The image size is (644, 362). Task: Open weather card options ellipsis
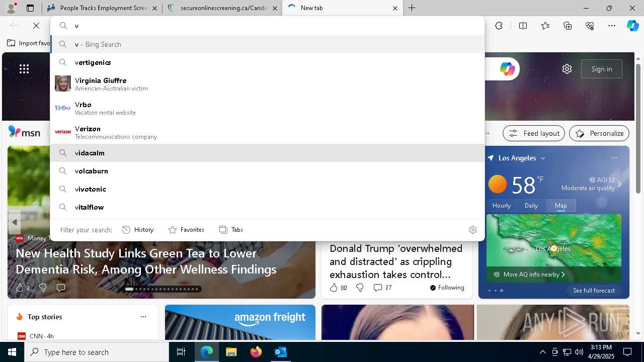click(x=614, y=158)
